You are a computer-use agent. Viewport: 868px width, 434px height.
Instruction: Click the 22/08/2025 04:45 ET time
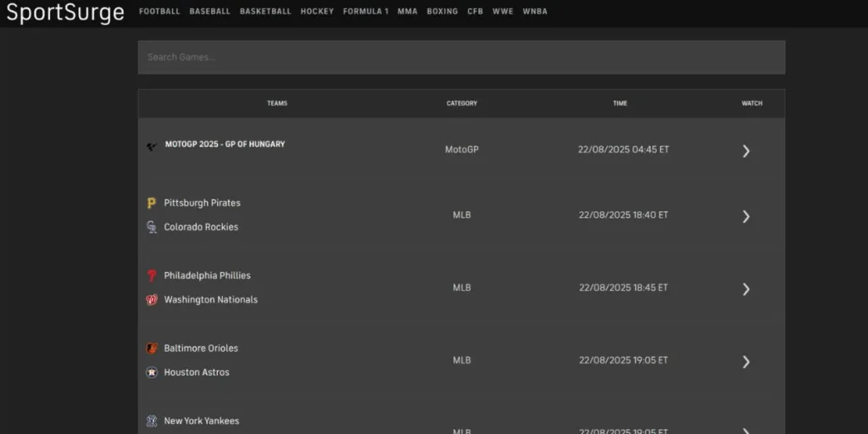(x=623, y=149)
